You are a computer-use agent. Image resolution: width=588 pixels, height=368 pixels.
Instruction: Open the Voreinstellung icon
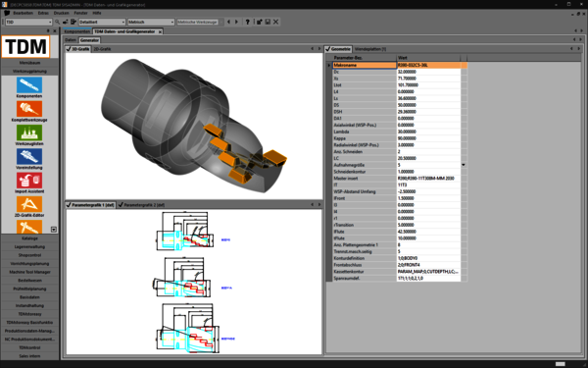(x=29, y=157)
